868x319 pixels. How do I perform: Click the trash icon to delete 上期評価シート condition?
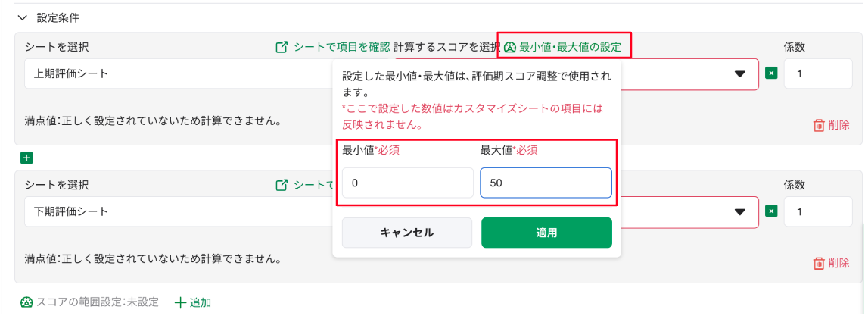click(818, 125)
